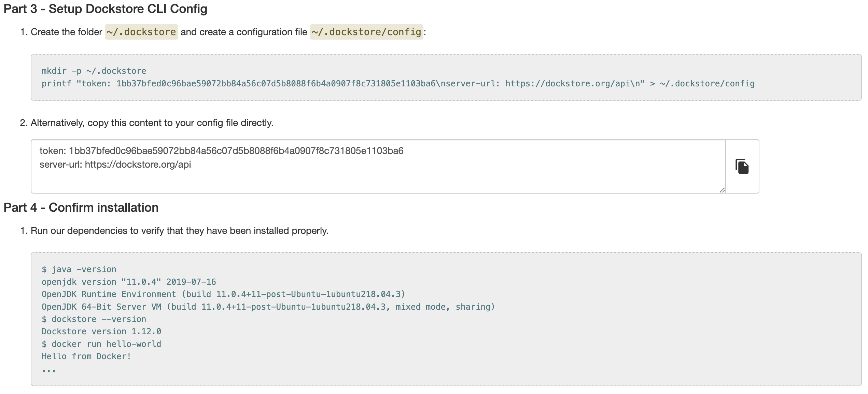Click the token line in the text area
The width and height of the screenshot is (868, 394).
coord(221,151)
